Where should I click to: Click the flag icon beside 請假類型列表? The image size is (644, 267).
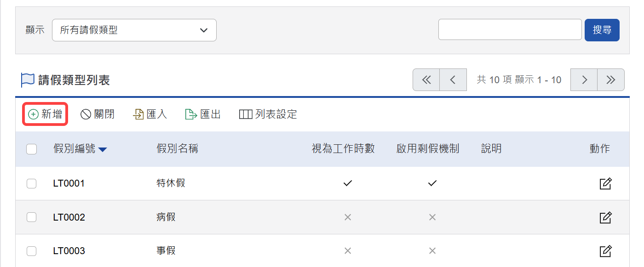point(28,80)
